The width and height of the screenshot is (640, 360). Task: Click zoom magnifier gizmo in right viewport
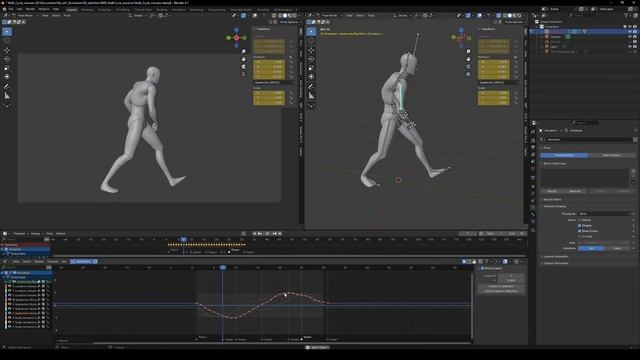(468, 52)
